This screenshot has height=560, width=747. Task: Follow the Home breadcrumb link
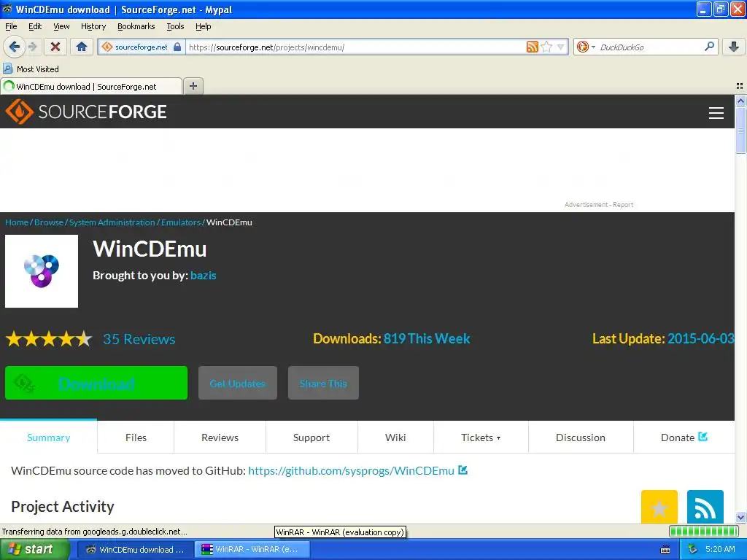point(17,222)
